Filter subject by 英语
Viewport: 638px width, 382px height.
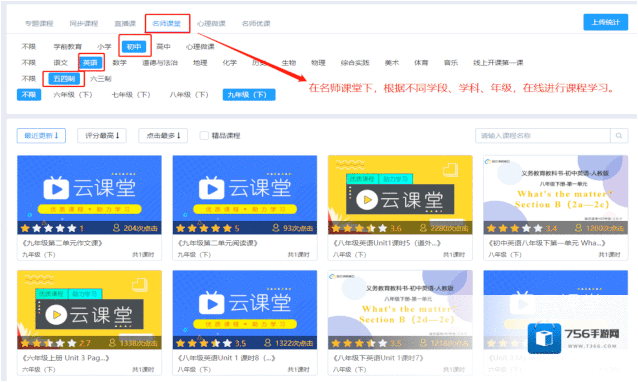click(x=90, y=63)
